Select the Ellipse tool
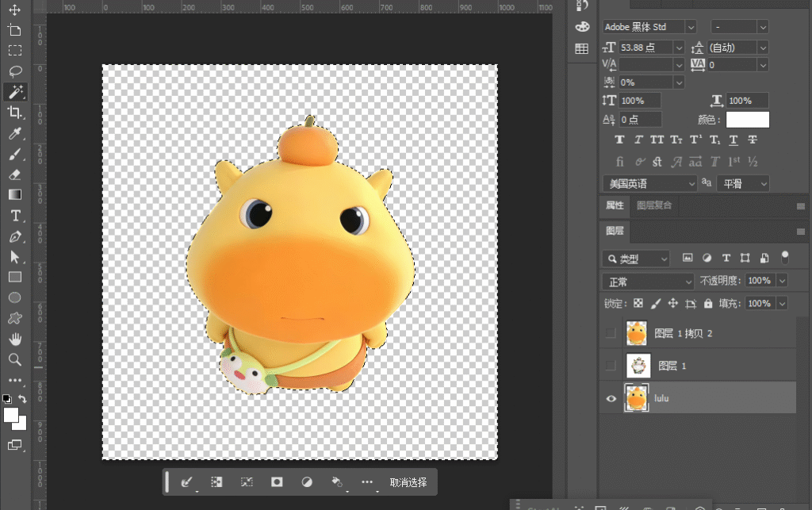The width and height of the screenshot is (812, 510). click(14, 297)
